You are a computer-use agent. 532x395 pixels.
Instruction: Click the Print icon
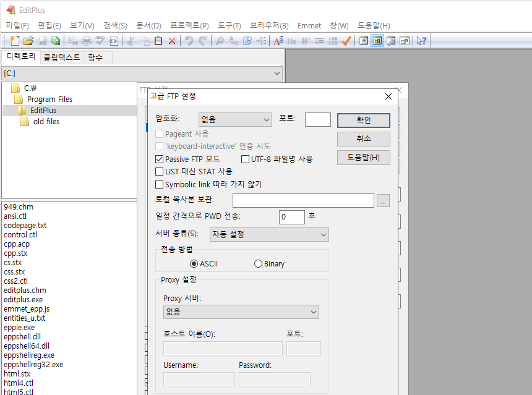(x=87, y=41)
